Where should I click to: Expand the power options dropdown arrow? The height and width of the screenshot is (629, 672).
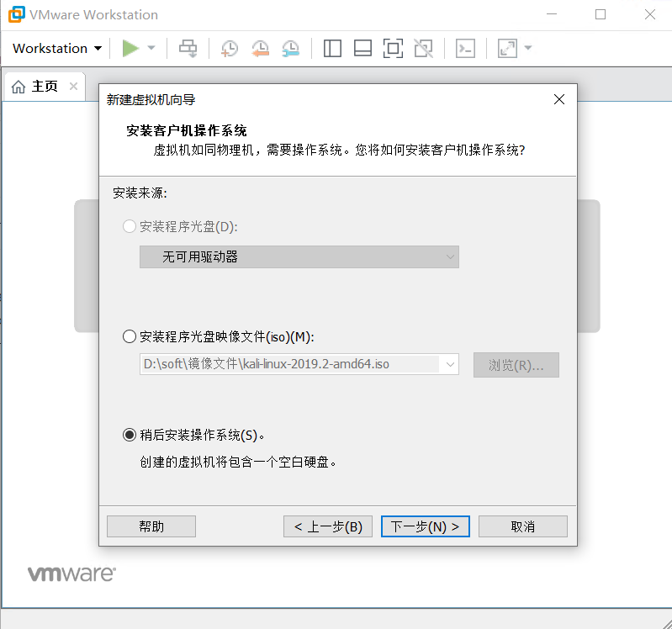pos(151,48)
